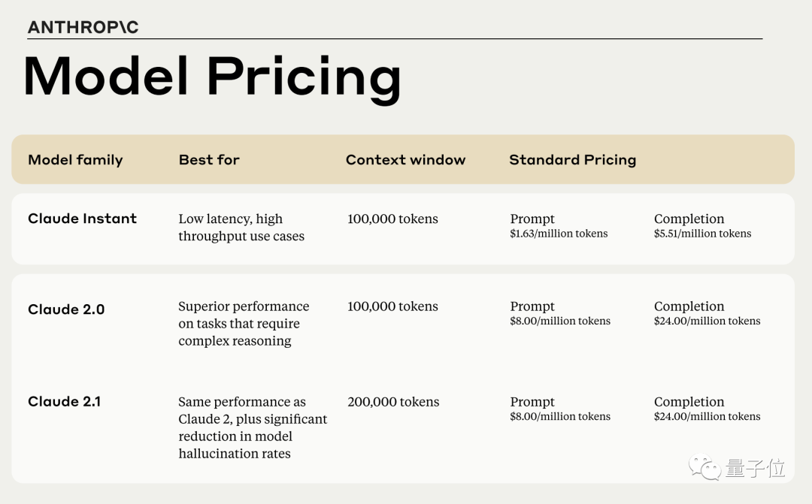This screenshot has width=812, height=504.
Task: Click the Context window column header
Action: [x=405, y=160]
